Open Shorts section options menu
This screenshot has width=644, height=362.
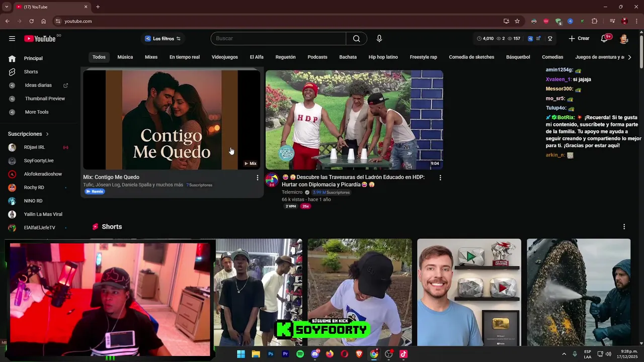[x=624, y=227]
